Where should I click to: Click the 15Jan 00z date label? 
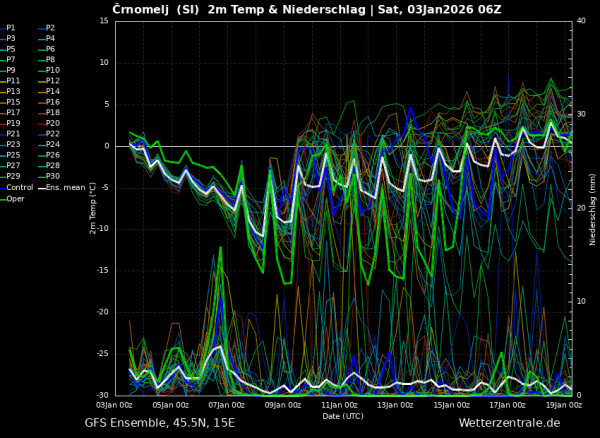pyautogui.click(x=452, y=405)
